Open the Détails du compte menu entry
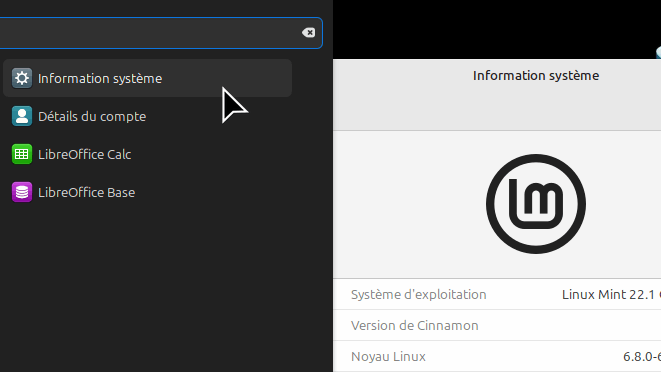Image resolution: width=661 pixels, height=372 pixels. 148,116
